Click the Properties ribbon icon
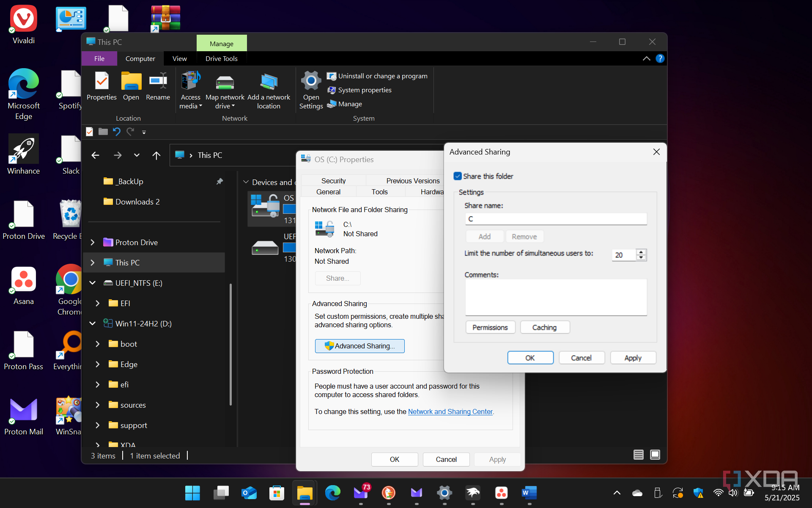 101,86
